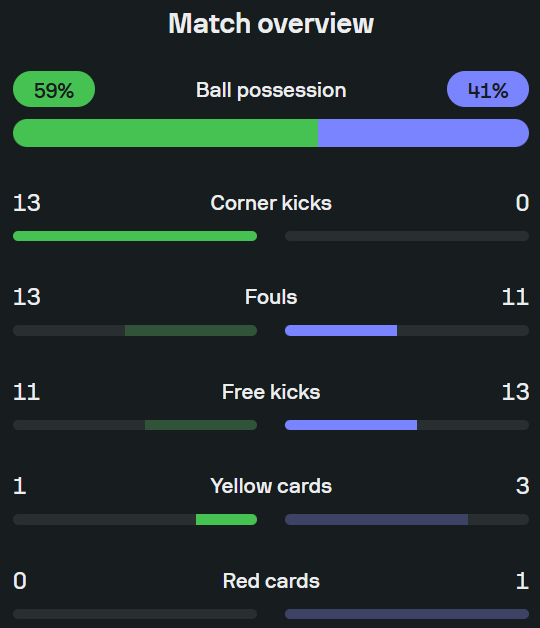The image size is (540, 628).
Task: Click the purple Free kicks bar
Action: pos(351,425)
